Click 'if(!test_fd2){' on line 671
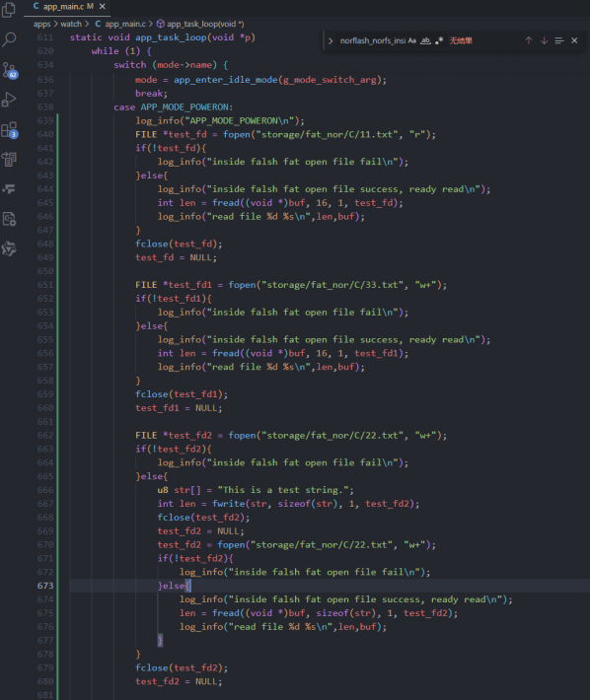 (x=195, y=558)
